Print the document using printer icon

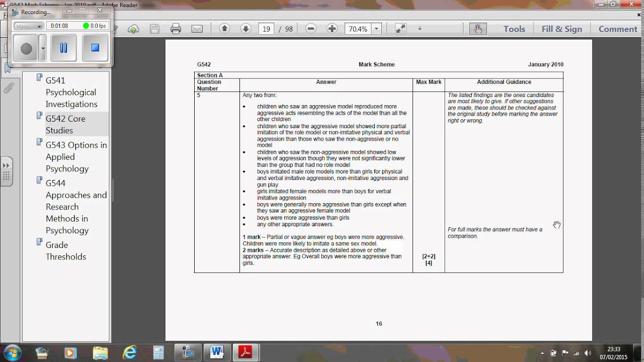point(176,29)
